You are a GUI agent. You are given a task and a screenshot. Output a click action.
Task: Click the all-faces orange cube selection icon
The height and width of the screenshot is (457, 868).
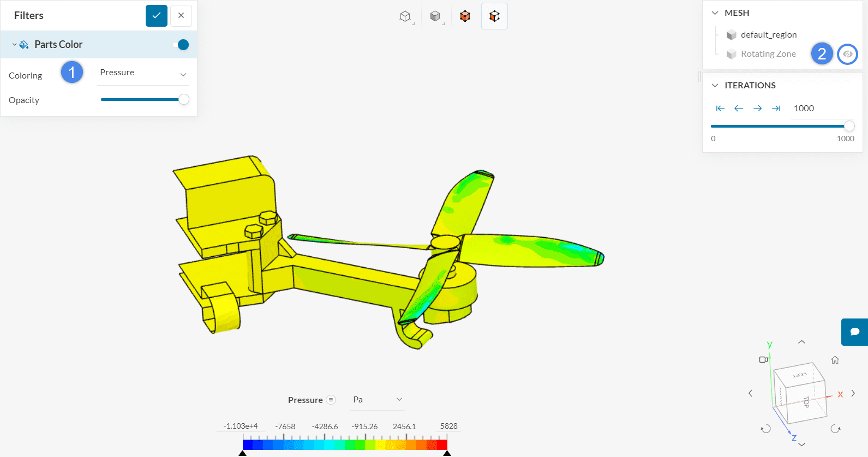pos(465,16)
